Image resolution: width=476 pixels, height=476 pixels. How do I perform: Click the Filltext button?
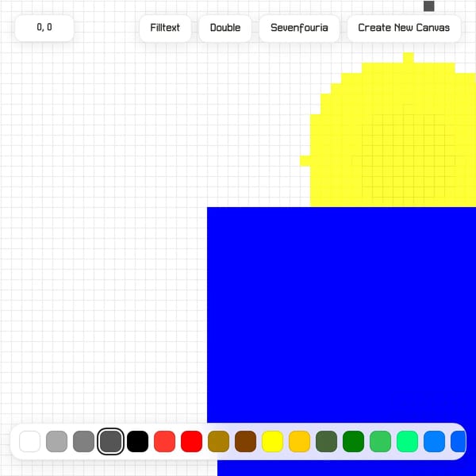point(165,28)
